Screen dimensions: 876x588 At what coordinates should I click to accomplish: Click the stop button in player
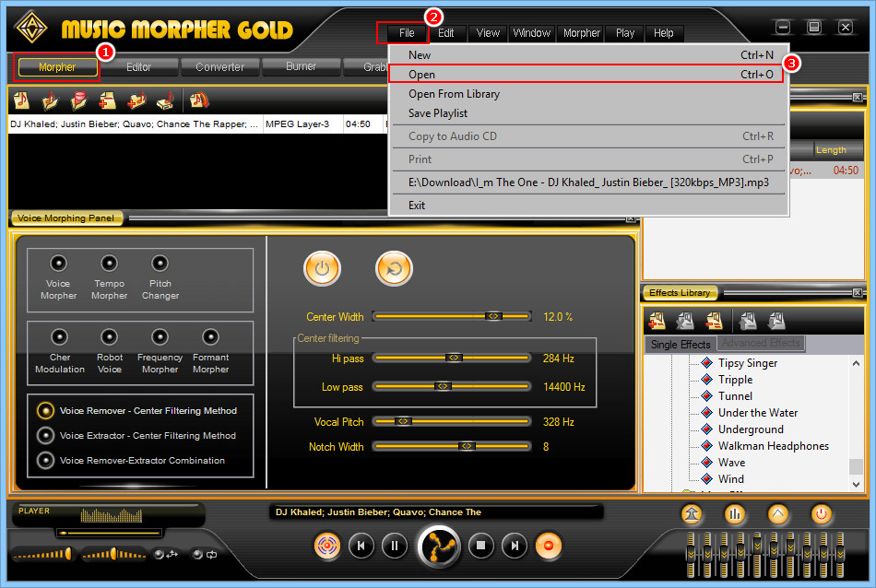(x=480, y=546)
